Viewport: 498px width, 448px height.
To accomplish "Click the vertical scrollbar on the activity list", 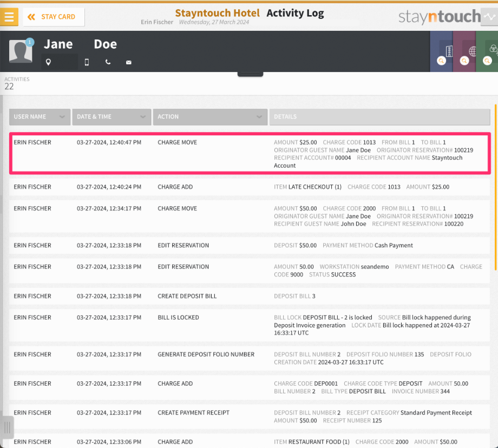I will (495, 187).
